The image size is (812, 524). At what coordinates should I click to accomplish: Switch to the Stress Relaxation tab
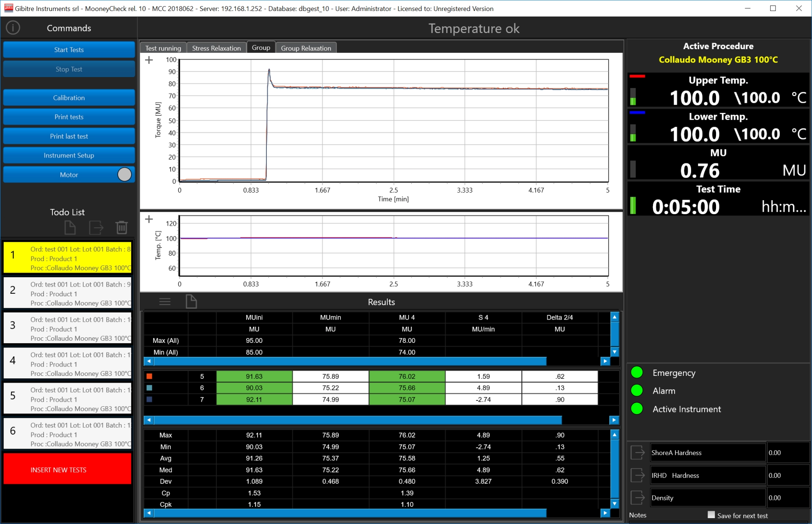(x=216, y=48)
